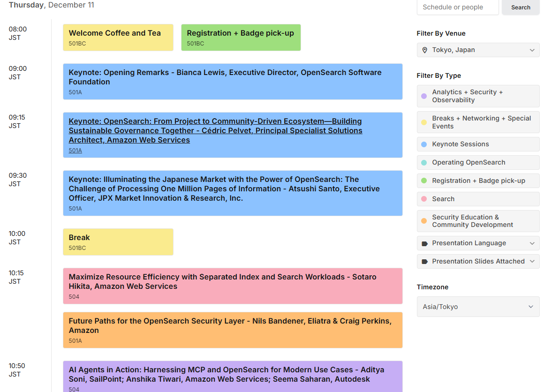Click the tag icon beside Presentation Language
The image size is (544, 392).
coord(425,243)
